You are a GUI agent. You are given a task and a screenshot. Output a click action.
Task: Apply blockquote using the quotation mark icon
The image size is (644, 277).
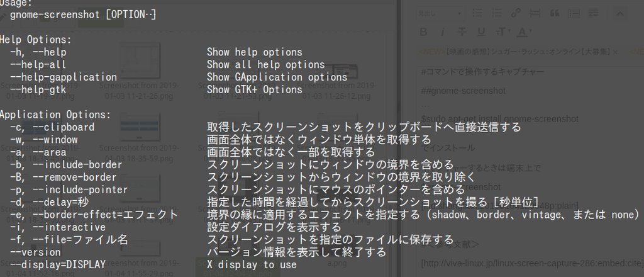pyautogui.click(x=555, y=13)
